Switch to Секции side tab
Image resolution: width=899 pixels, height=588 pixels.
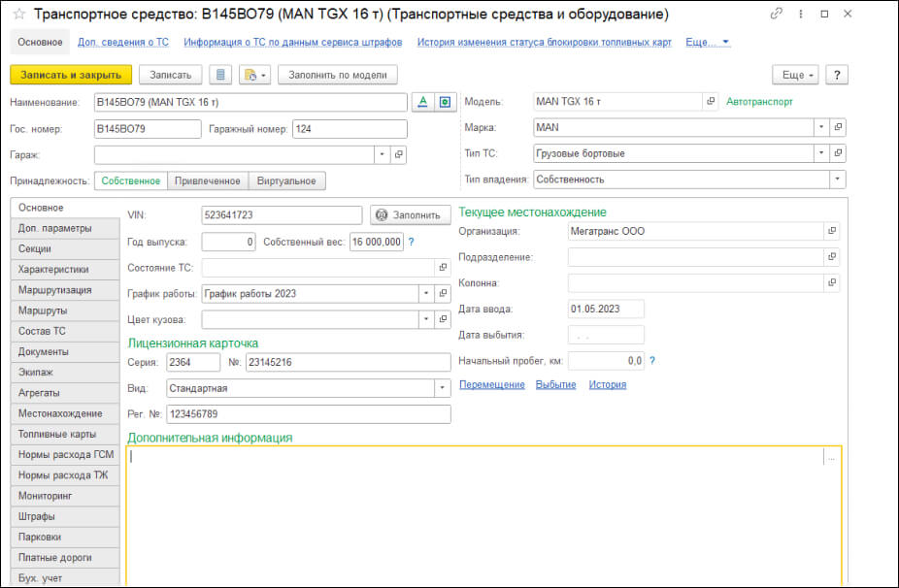(x=65, y=248)
